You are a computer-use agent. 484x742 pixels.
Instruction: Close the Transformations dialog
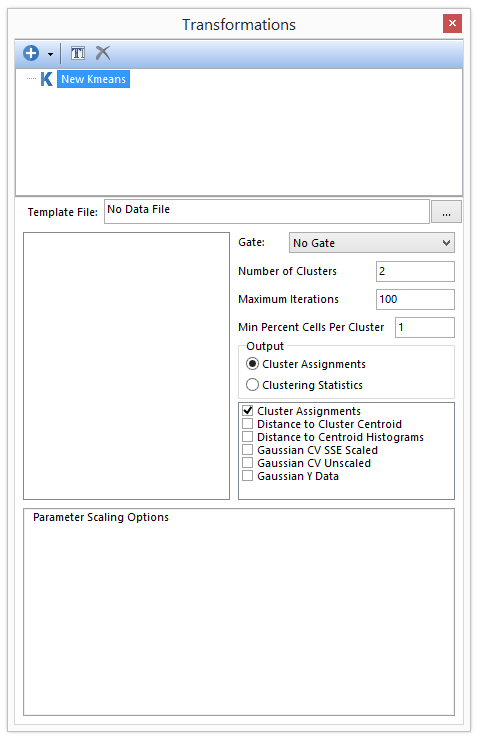pyautogui.click(x=452, y=23)
